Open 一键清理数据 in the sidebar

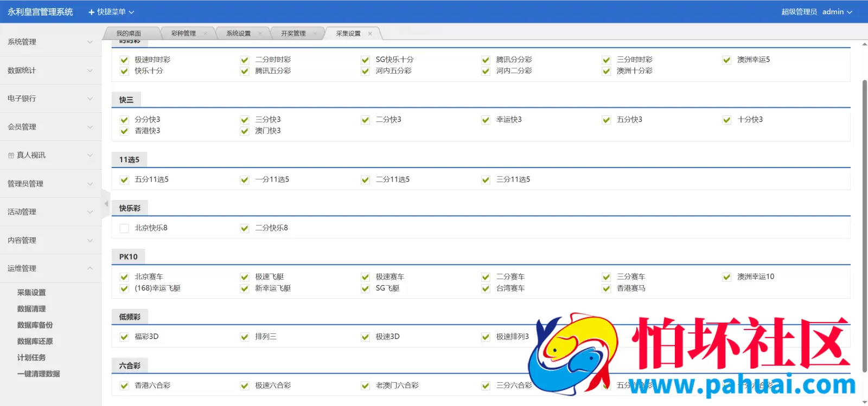coord(39,374)
